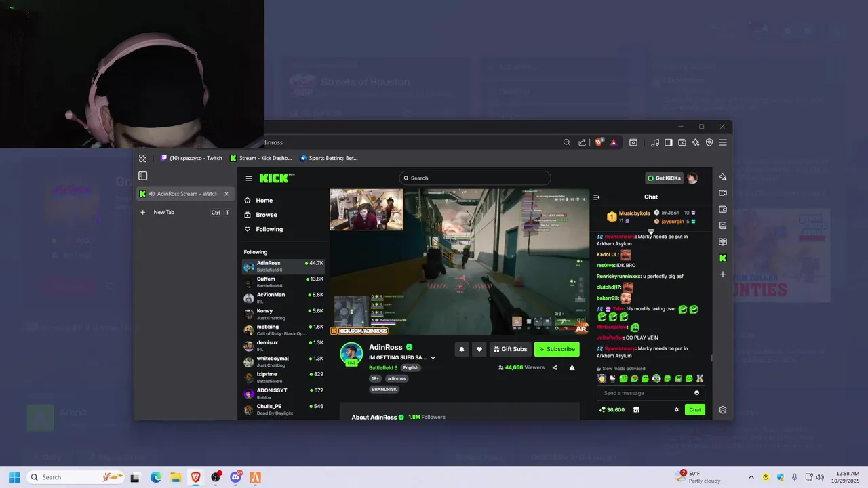Open the wallet icon in right sidebar

click(x=723, y=209)
